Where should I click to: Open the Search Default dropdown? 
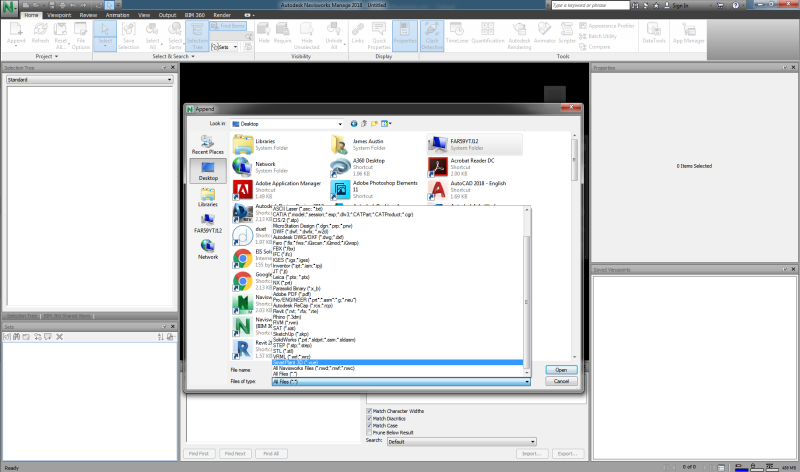coord(461,442)
